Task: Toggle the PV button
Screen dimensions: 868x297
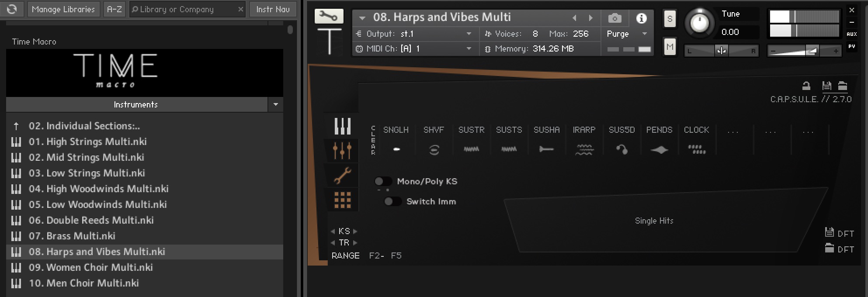Action: point(851,46)
